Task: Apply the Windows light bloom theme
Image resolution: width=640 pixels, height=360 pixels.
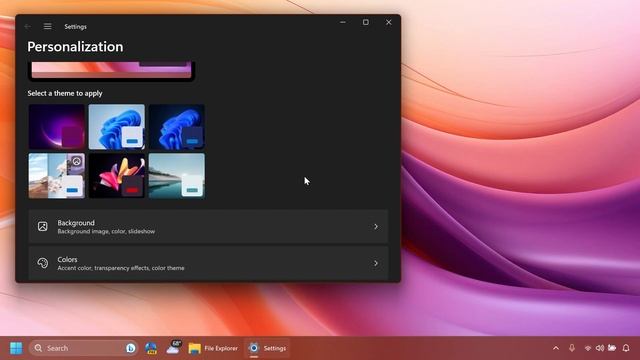Action: click(117, 127)
